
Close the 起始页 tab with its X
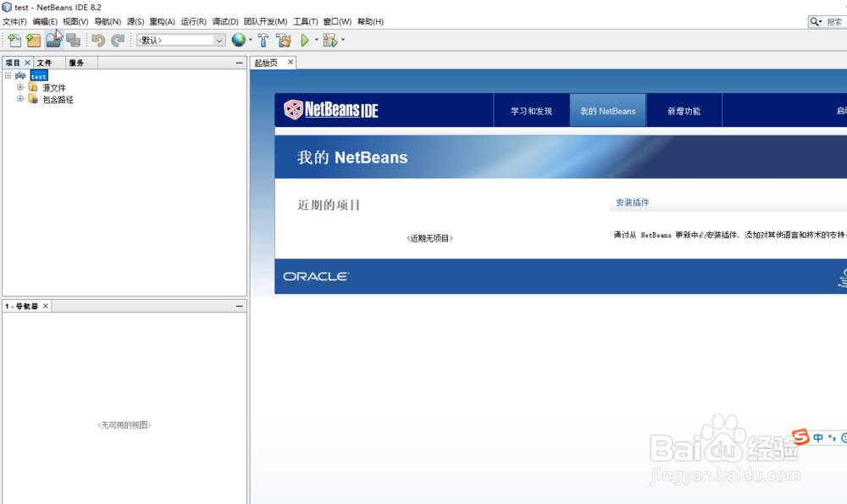pyautogui.click(x=291, y=62)
